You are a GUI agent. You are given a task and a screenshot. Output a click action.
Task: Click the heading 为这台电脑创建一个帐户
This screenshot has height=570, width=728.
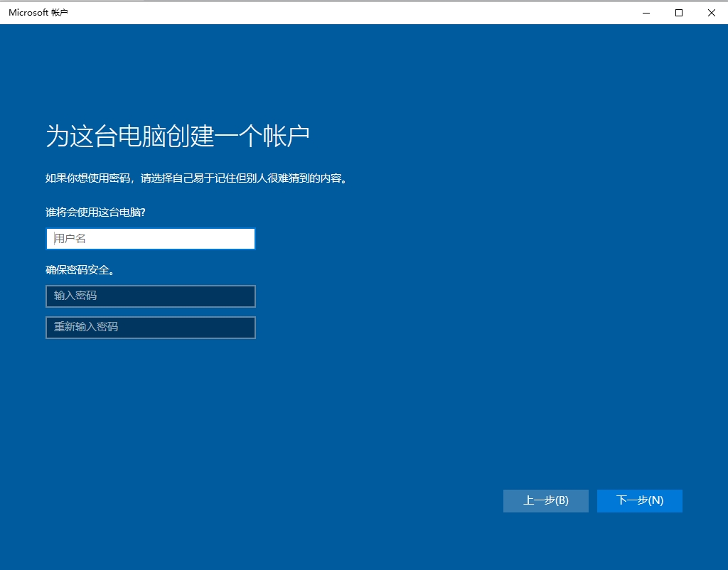point(178,136)
